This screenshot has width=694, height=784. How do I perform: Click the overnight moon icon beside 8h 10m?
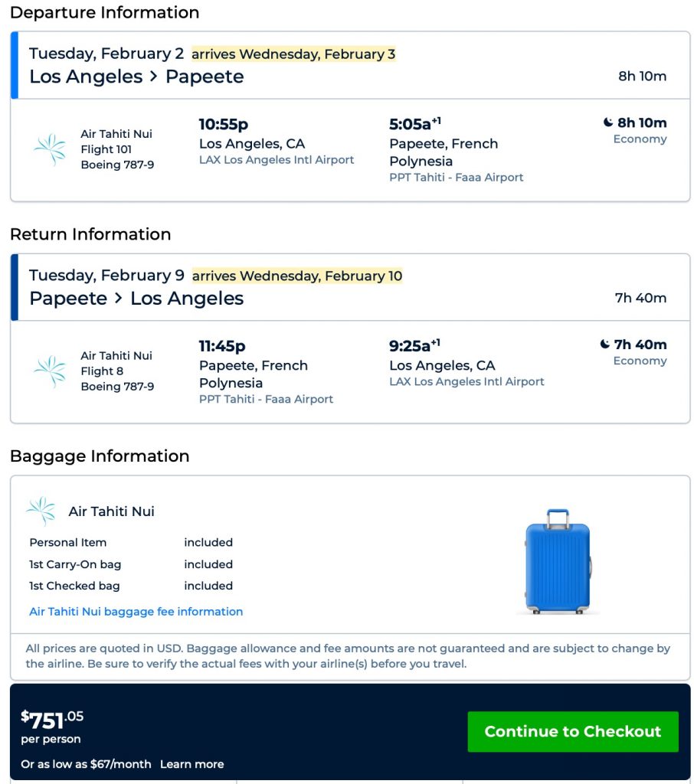(608, 122)
